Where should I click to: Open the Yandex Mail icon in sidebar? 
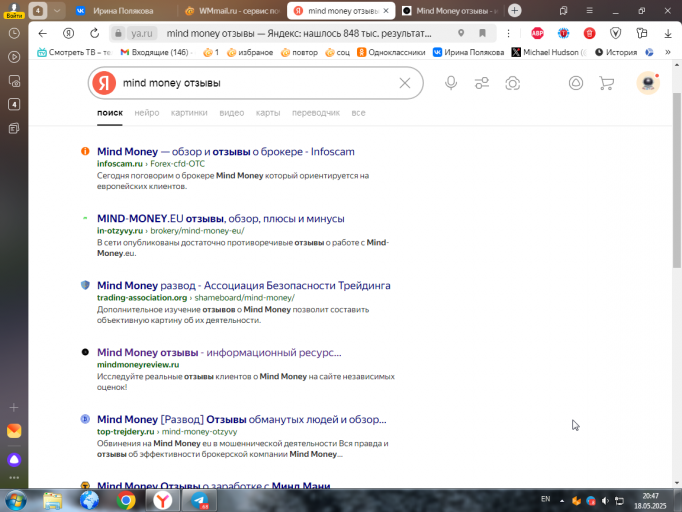14,431
